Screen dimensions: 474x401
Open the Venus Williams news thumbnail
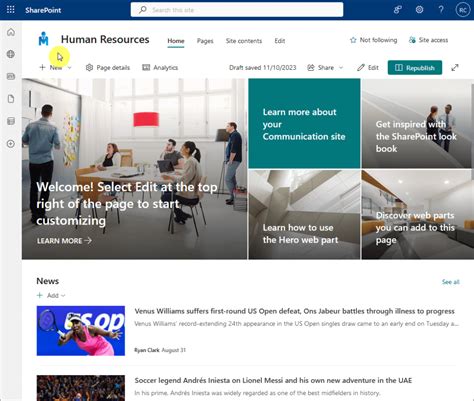coord(81,331)
